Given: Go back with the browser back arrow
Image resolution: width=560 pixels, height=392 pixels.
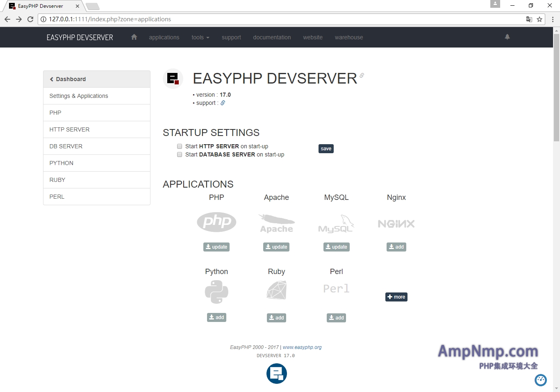Looking at the screenshot, I should click(x=7, y=19).
